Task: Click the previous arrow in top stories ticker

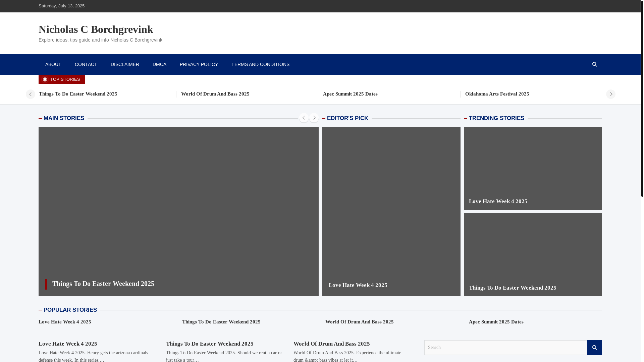Action: coord(31,94)
